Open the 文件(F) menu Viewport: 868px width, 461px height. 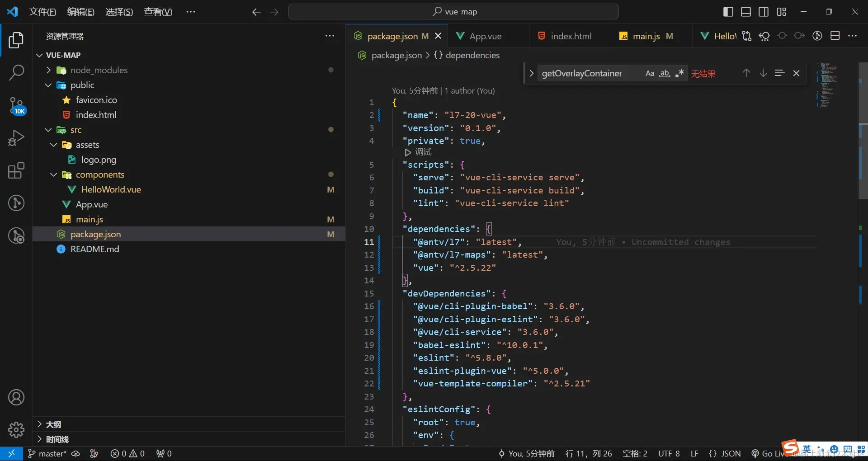[x=42, y=12]
